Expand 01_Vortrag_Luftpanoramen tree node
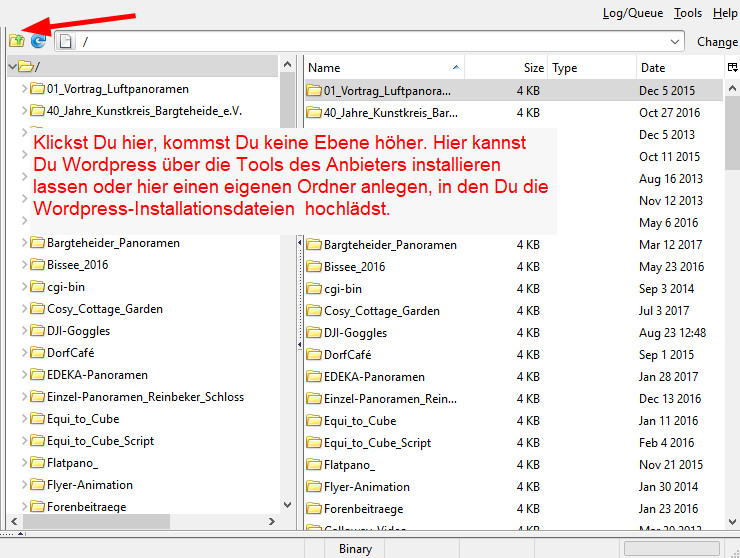Viewport: 740px width, 558px height. tap(24, 89)
